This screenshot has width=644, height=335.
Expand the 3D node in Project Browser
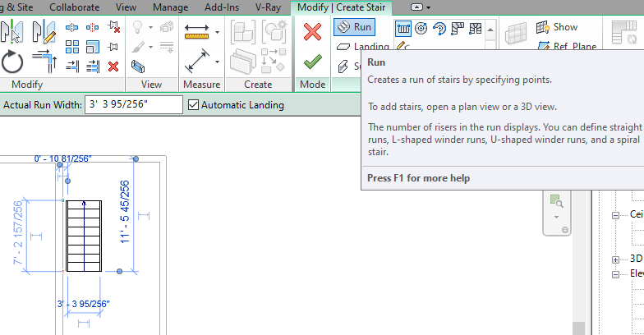[616, 259]
